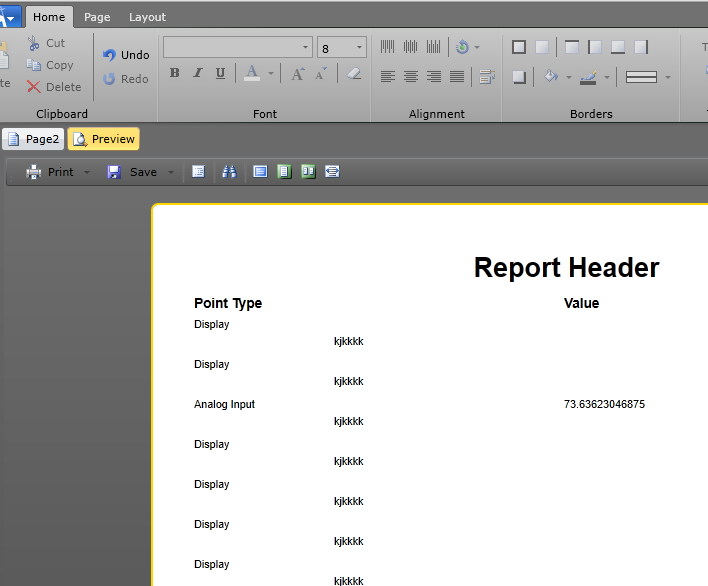Click the binoculars Find icon in preview toolbar

click(229, 172)
